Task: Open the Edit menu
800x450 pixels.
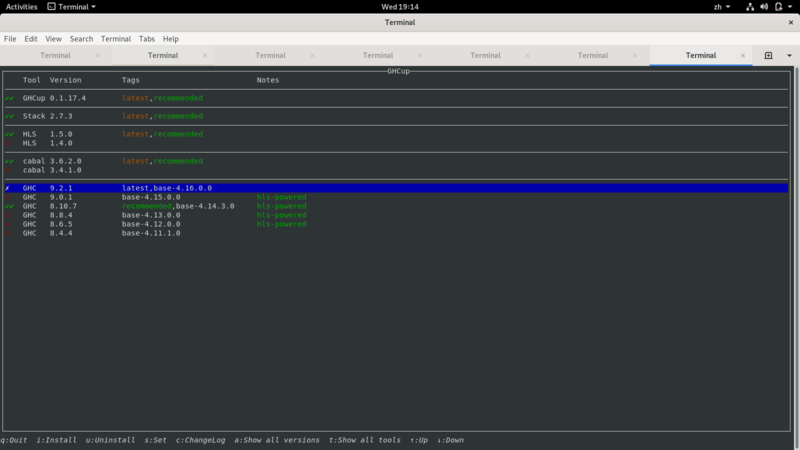Action: click(31, 39)
